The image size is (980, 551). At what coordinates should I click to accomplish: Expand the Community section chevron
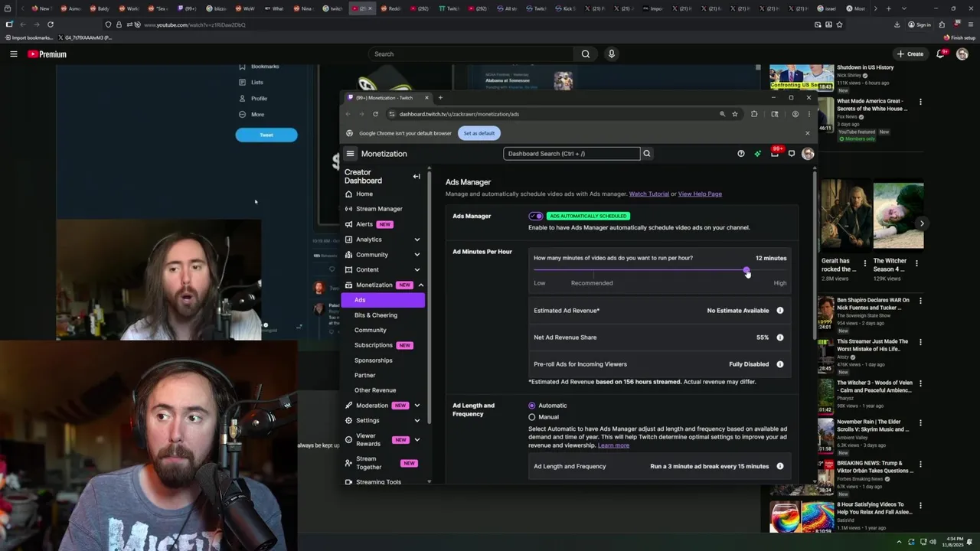point(417,255)
